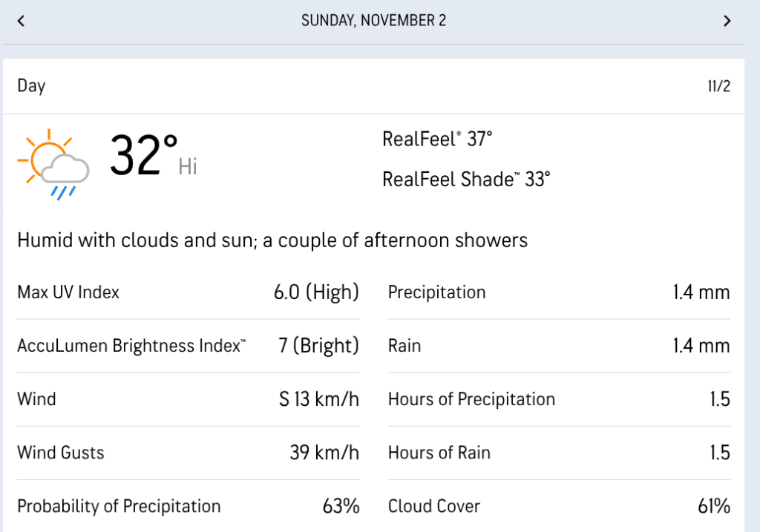Select the Hours of Precipitation row
The image size is (760, 532).
click(x=559, y=399)
